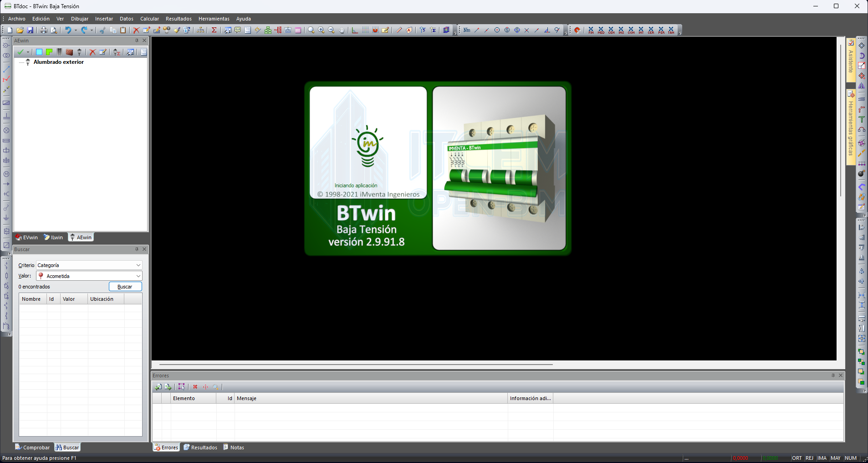The width and height of the screenshot is (868, 463).
Task: Click the Save diskette icon in toolbar
Action: click(x=30, y=30)
